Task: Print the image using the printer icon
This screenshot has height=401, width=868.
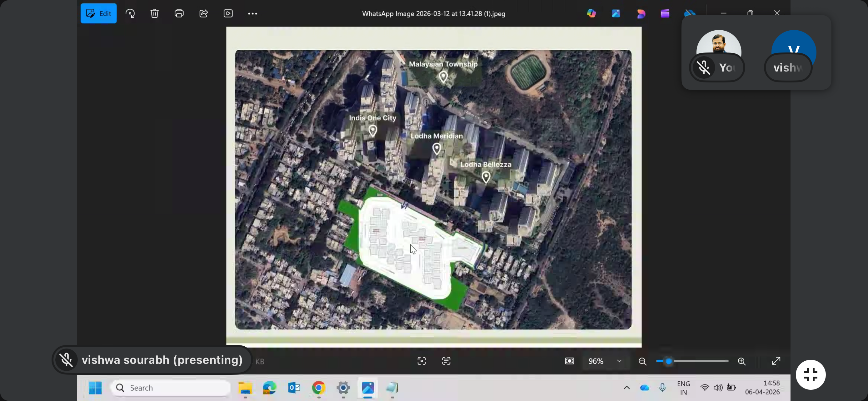Action: coord(179,13)
